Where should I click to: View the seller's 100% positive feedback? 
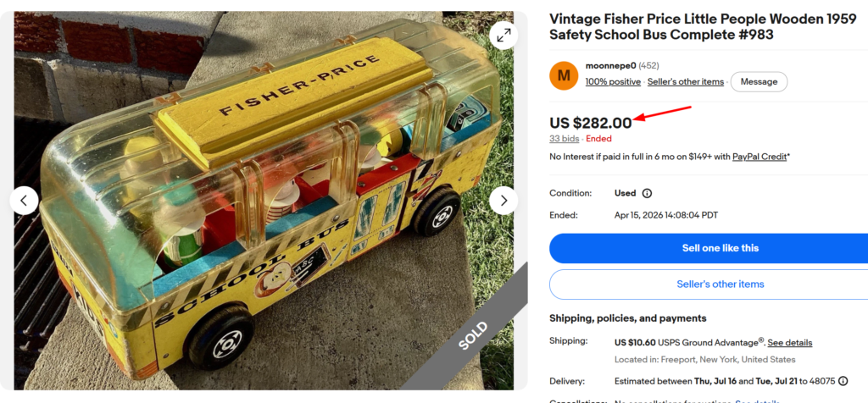(x=613, y=82)
